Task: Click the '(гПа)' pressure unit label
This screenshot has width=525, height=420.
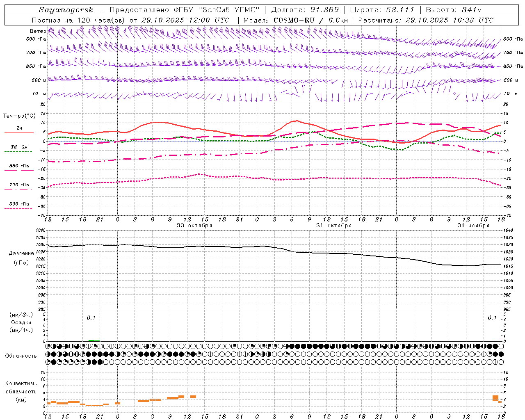Action: 21,263
